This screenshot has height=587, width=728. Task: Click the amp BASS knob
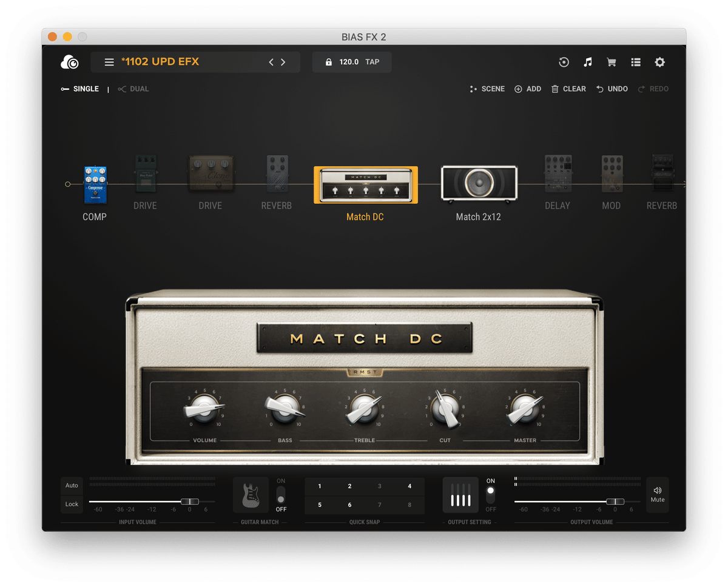(x=285, y=408)
